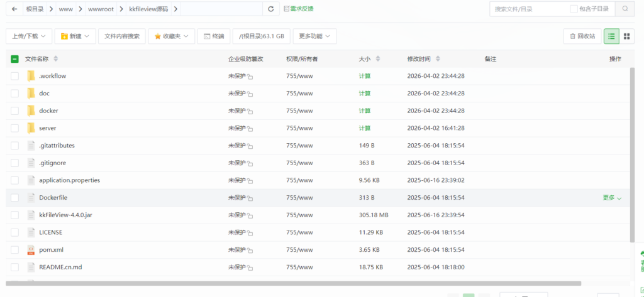Image resolution: width=644 pixels, height=297 pixels.
Task: Click the vertical scrollbar thumb
Action: (x=631, y=154)
